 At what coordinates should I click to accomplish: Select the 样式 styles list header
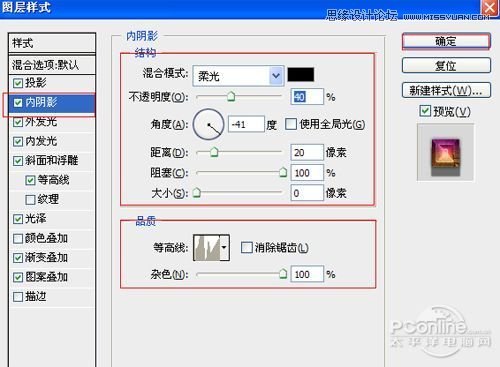52,43
